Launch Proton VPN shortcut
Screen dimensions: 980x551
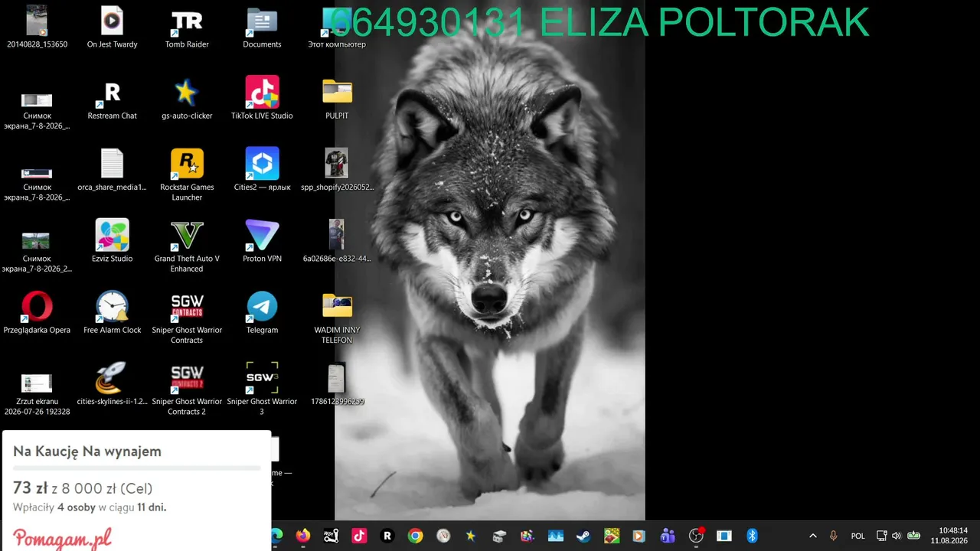coord(262,242)
